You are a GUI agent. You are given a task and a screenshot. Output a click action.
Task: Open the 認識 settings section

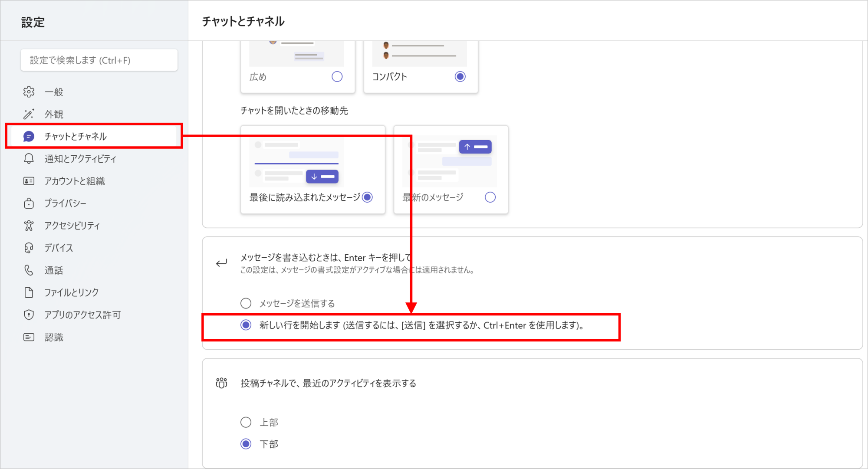54,338
